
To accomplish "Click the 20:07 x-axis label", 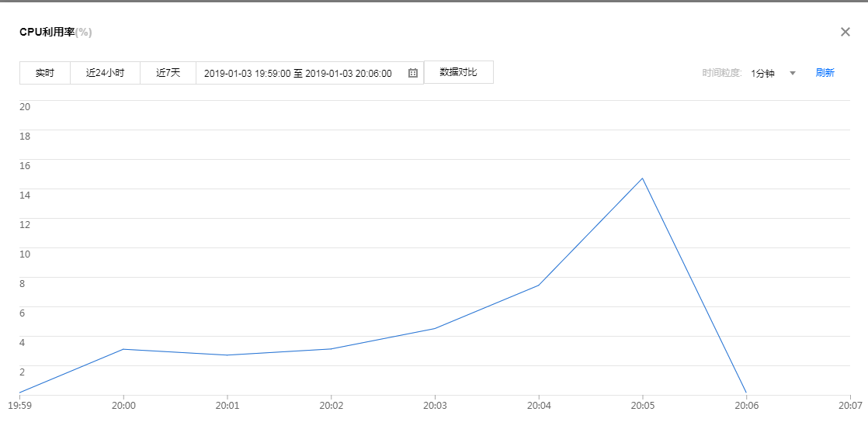I will [x=849, y=405].
